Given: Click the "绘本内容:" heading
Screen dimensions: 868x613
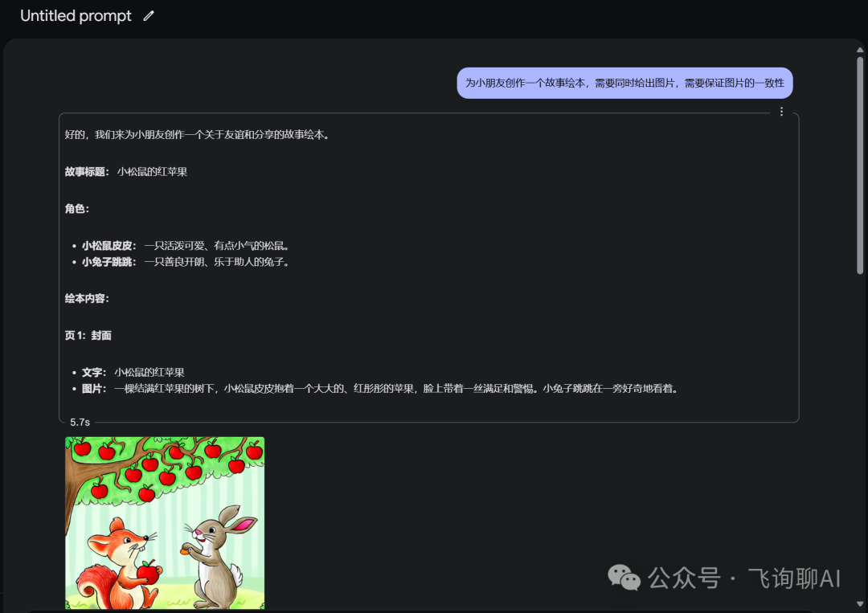Looking at the screenshot, I should (x=87, y=298).
